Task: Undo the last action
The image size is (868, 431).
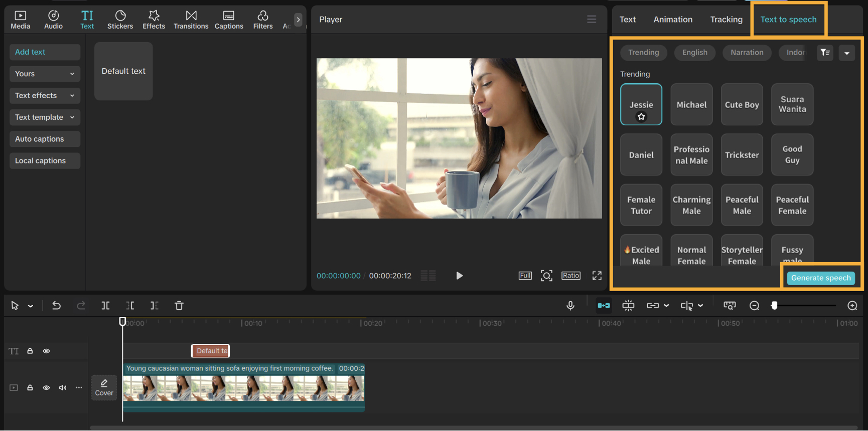Action: pyautogui.click(x=56, y=306)
